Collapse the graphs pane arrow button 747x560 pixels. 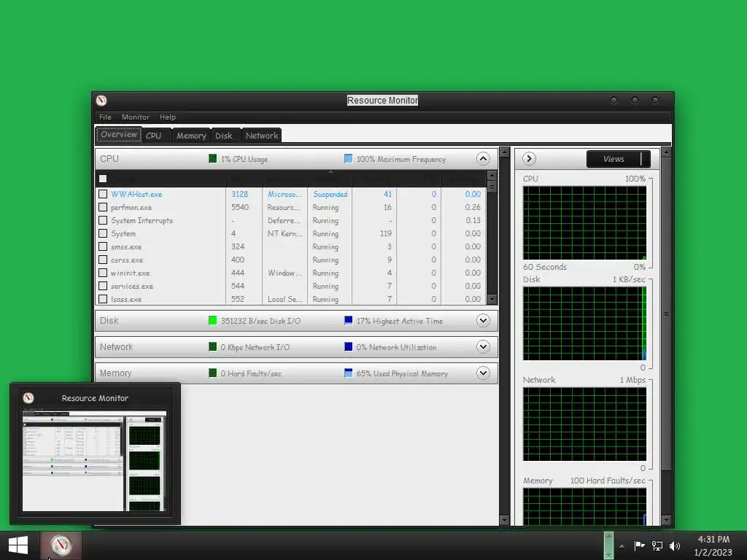[x=529, y=158]
